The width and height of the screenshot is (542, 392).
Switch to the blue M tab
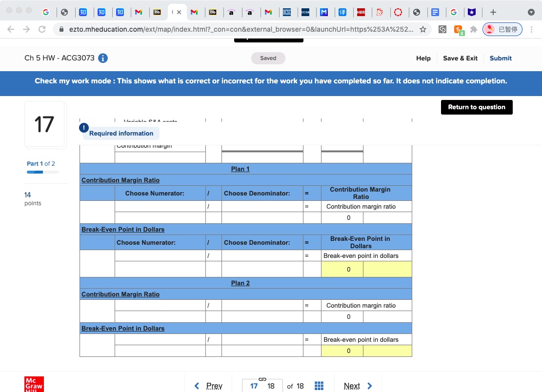point(324,13)
